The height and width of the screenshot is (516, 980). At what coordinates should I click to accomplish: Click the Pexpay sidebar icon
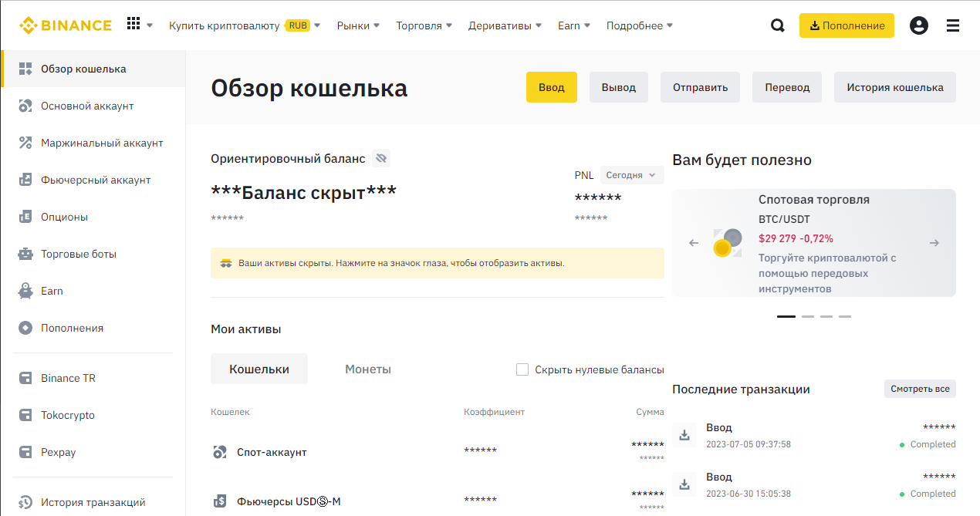25,452
